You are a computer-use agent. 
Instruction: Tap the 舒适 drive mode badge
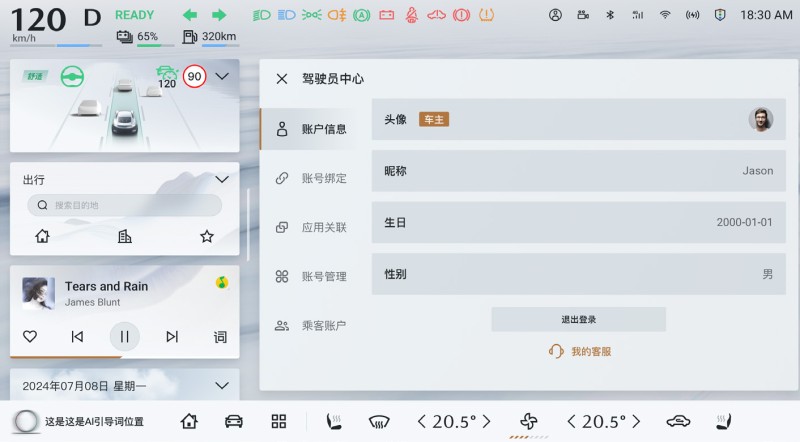click(35, 76)
